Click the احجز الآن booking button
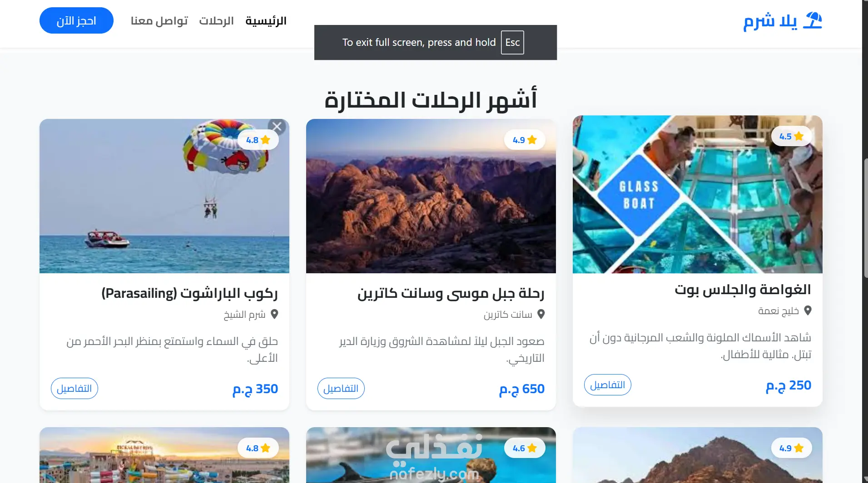 [x=76, y=20]
